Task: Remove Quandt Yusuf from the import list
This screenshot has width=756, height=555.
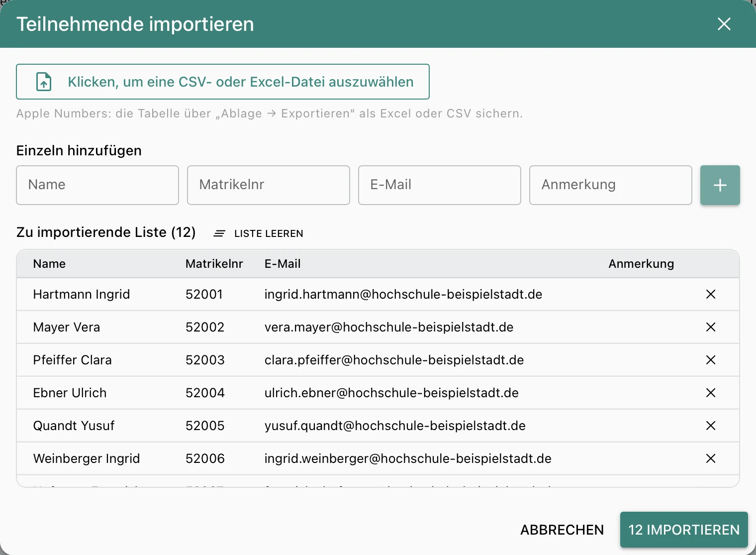Action: tap(711, 426)
